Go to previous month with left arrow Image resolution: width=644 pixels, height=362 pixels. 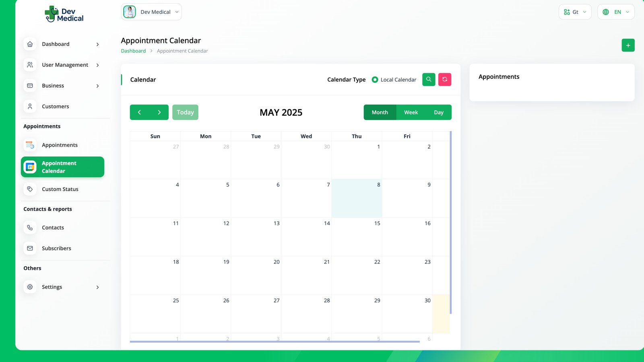(x=139, y=112)
